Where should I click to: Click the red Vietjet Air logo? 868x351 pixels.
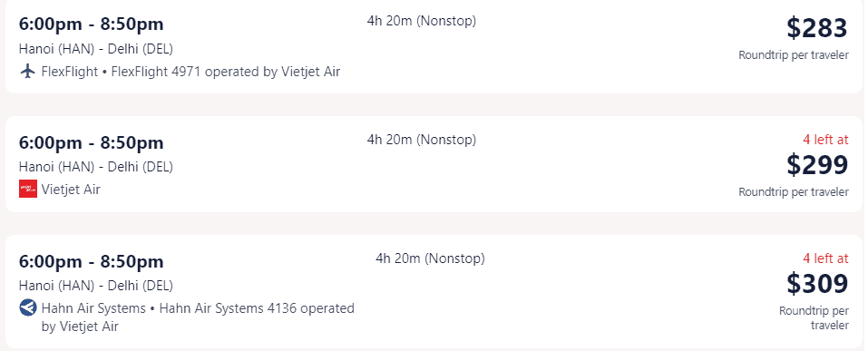pos(28,189)
